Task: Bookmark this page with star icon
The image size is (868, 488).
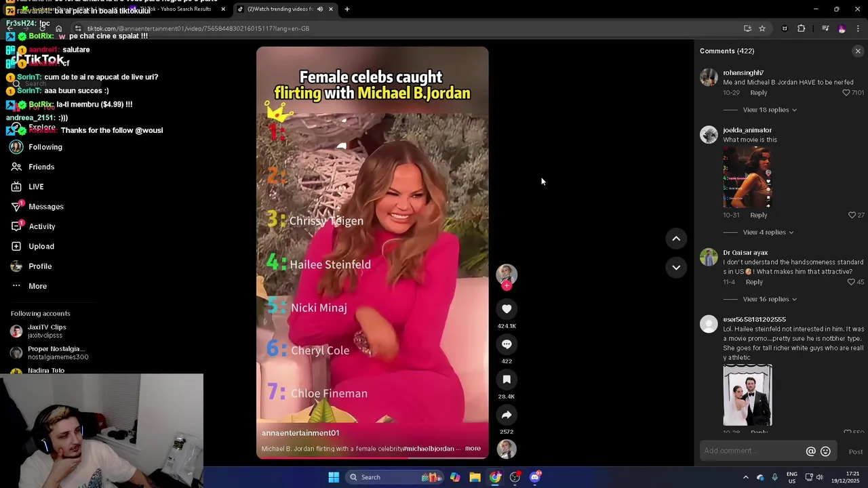Action: (762, 28)
